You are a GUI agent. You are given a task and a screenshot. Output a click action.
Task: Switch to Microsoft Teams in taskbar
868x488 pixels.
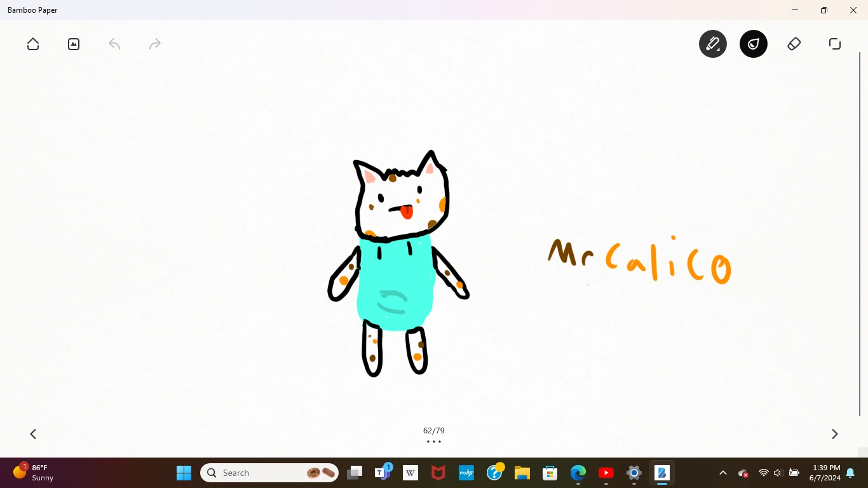(x=382, y=473)
